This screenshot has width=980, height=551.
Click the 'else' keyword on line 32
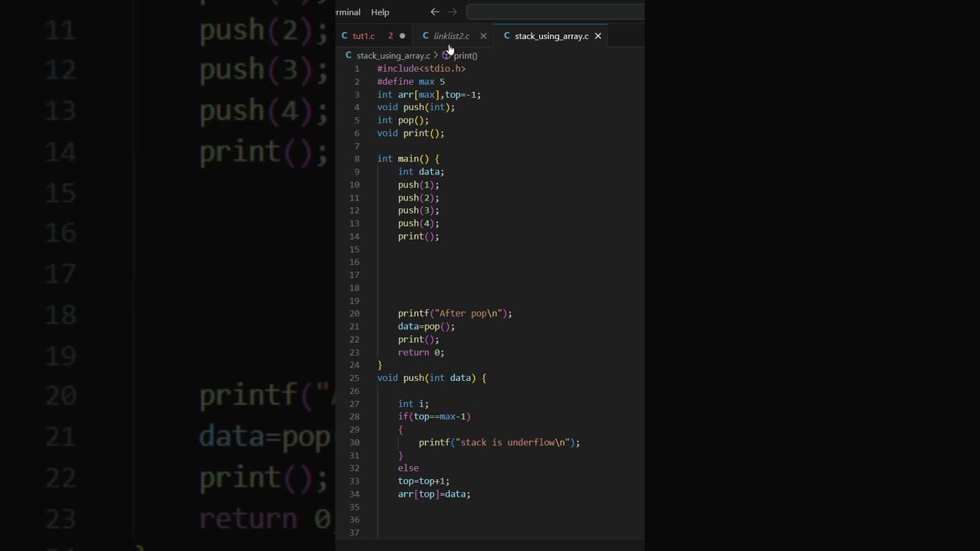point(408,468)
